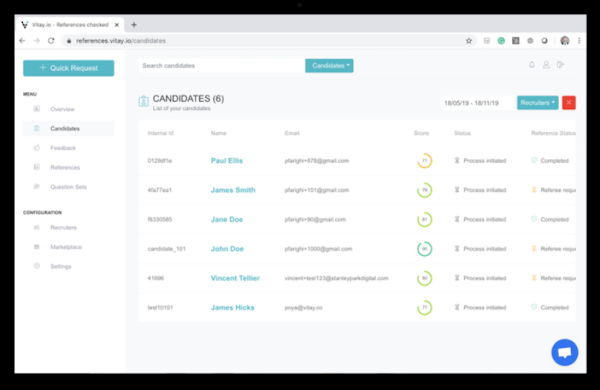Open the notifications bell icon
Screen dimensions: 600x390
532,65
